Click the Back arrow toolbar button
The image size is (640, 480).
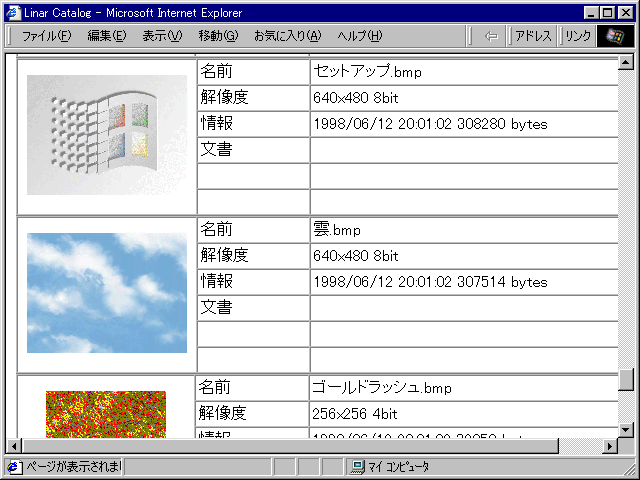pos(491,36)
